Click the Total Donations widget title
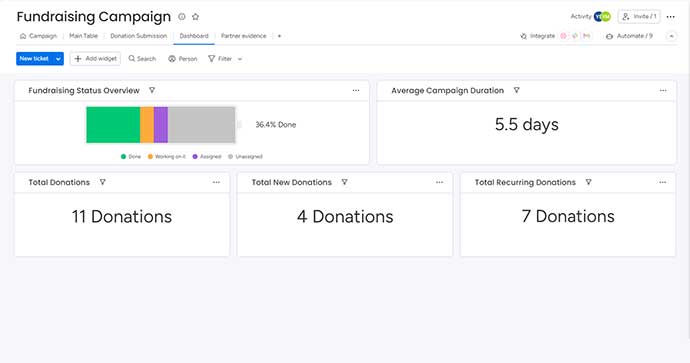690x363 pixels. 59,182
